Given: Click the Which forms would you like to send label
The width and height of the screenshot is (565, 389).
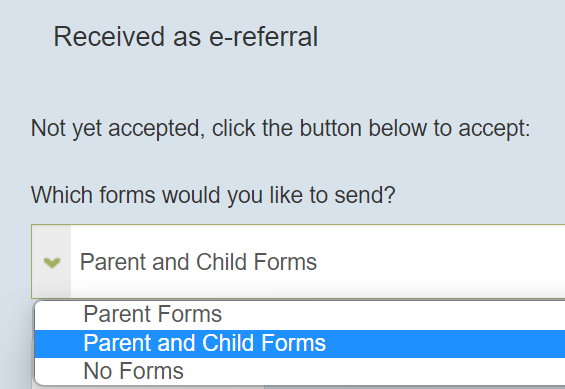Looking at the screenshot, I should pos(213,195).
